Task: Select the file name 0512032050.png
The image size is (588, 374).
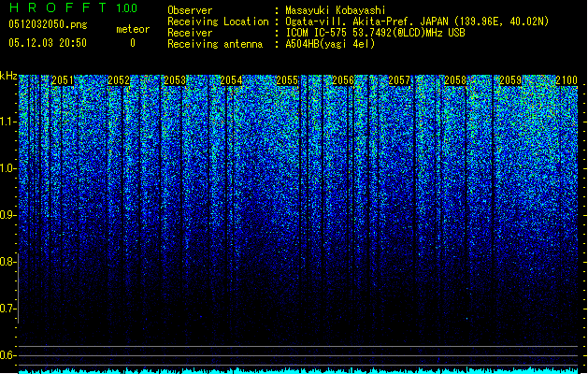Action: [x=48, y=24]
